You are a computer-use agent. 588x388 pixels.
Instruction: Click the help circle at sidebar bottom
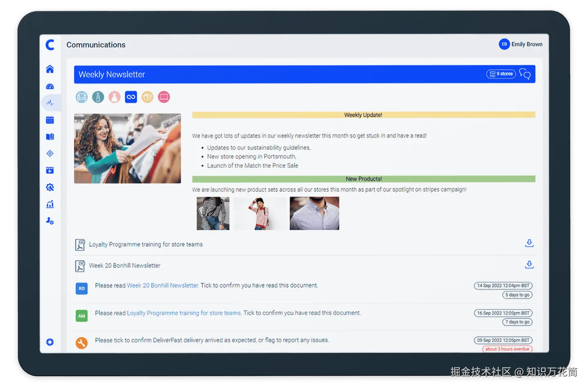pyautogui.click(x=50, y=342)
